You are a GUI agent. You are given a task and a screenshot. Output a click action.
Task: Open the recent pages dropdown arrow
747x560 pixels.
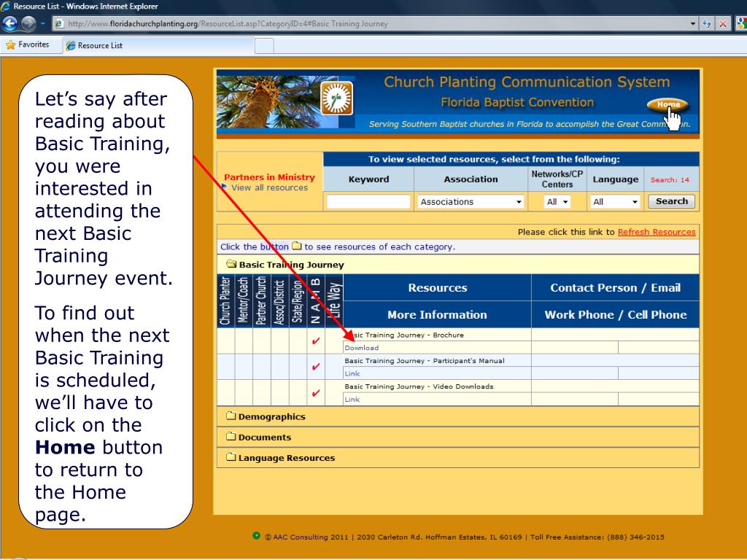click(42, 23)
